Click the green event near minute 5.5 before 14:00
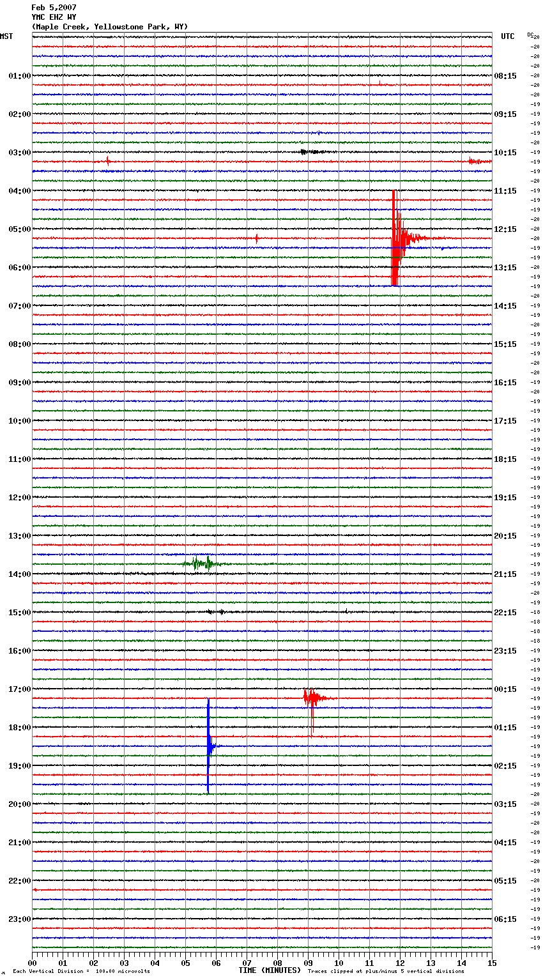This screenshot has height=980, width=543. 203,563
